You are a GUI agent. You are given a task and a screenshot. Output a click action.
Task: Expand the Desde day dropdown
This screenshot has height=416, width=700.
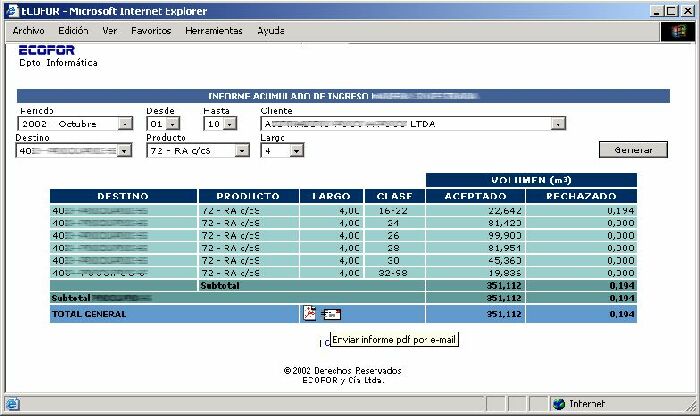pos(173,124)
